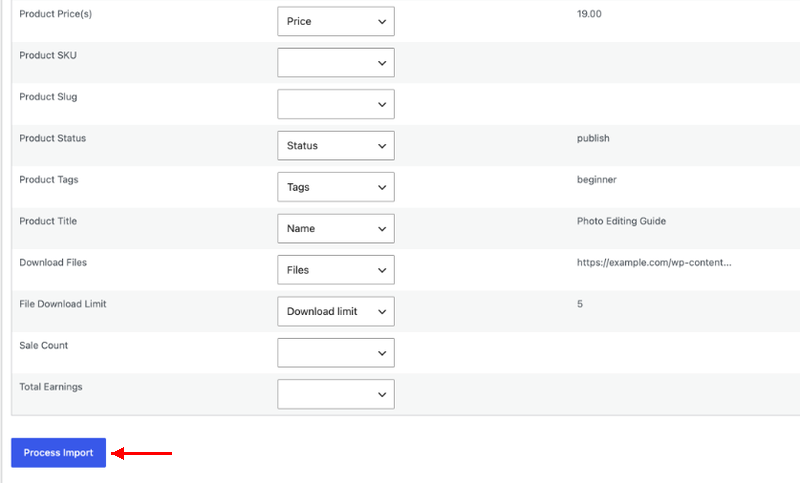Screen dimensions: 800x483
Task: Select the 'Product Title' field label
Action: pyautogui.click(x=48, y=221)
